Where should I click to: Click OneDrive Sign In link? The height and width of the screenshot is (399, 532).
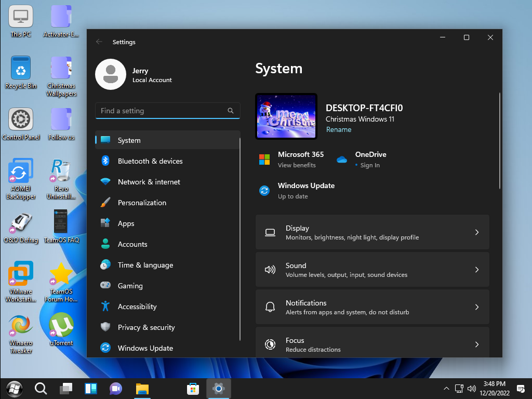370,165
